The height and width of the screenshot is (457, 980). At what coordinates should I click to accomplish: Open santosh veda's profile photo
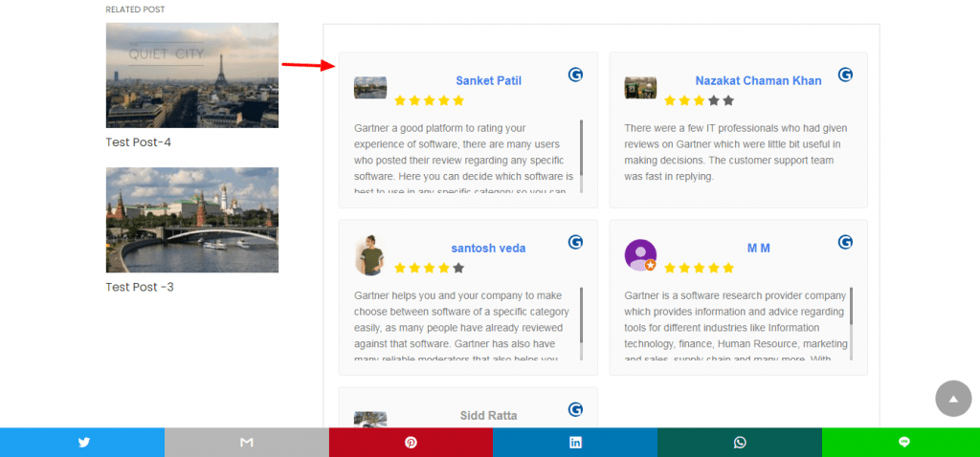pos(370,254)
